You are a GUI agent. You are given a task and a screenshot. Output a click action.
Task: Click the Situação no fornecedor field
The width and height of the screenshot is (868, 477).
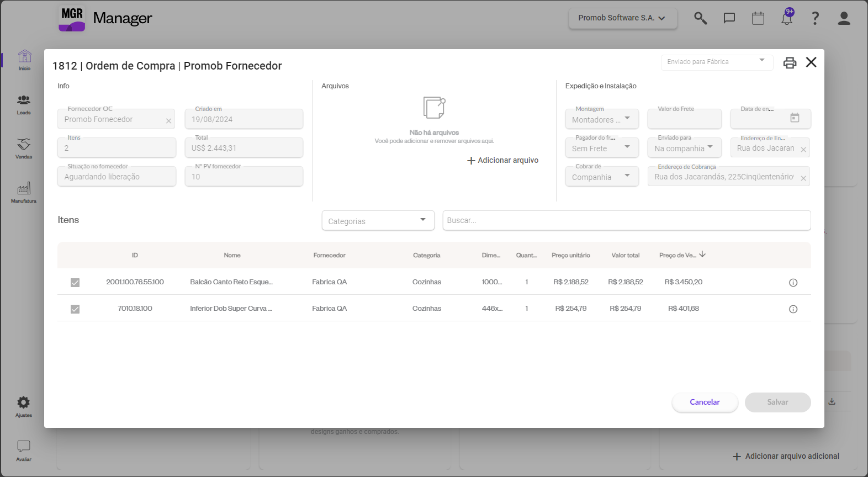click(x=117, y=177)
